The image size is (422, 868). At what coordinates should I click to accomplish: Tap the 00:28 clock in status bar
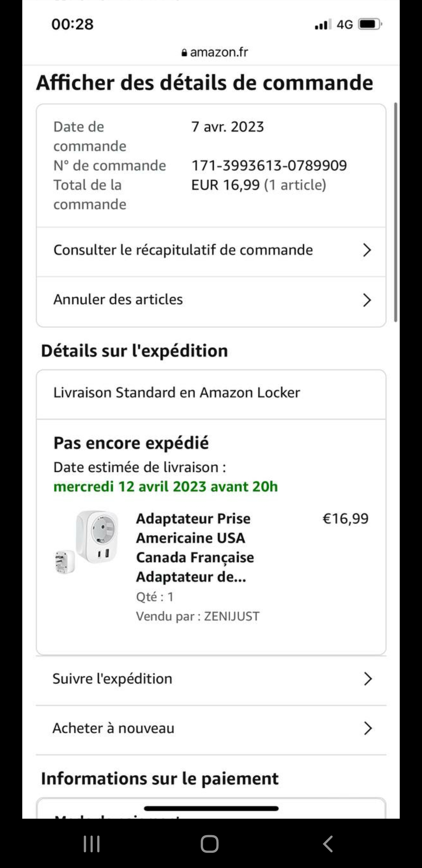tap(73, 24)
